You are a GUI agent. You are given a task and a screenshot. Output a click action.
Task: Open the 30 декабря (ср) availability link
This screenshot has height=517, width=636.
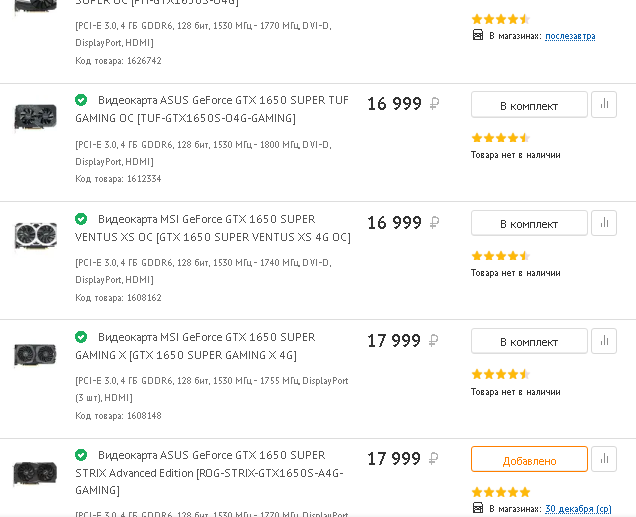(x=578, y=509)
